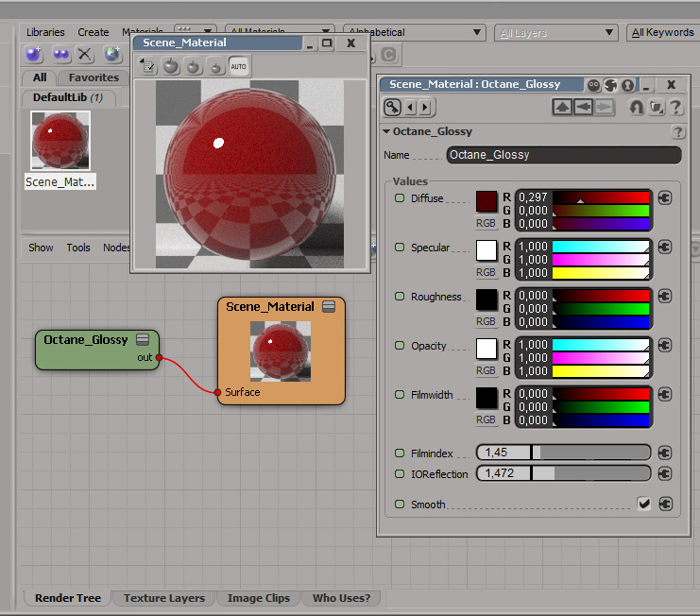Screen dimensions: 700x616
Task: Switch Roughness color mode RGB button
Action: click(487, 321)
